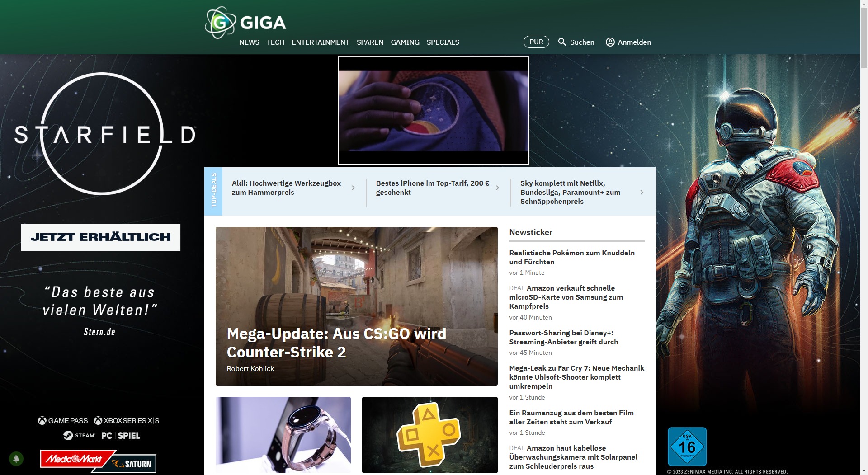Image resolution: width=868 pixels, height=475 pixels.
Task: Click the PC | SPIEL label
Action: pyautogui.click(x=121, y=436)
